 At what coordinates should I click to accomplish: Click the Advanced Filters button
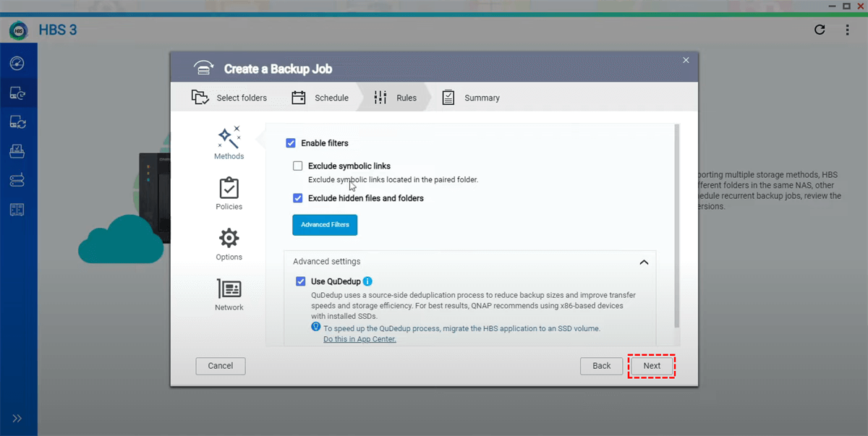point(325,225)
